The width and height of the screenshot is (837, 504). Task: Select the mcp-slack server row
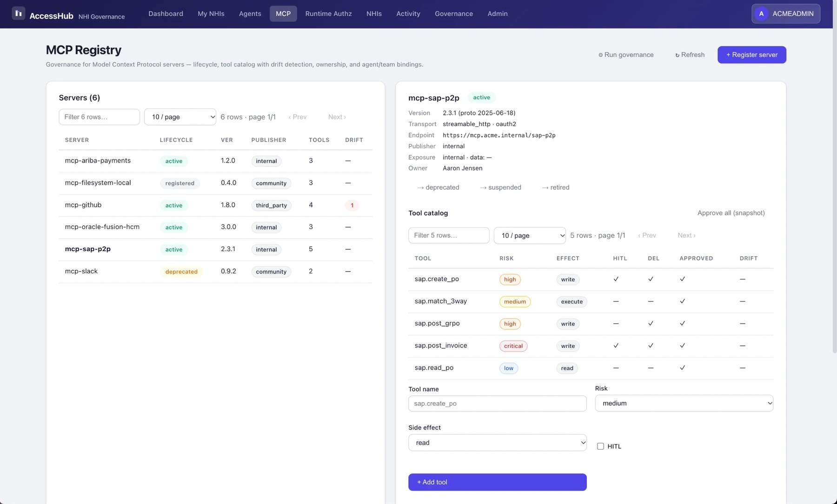click(215, 272)
